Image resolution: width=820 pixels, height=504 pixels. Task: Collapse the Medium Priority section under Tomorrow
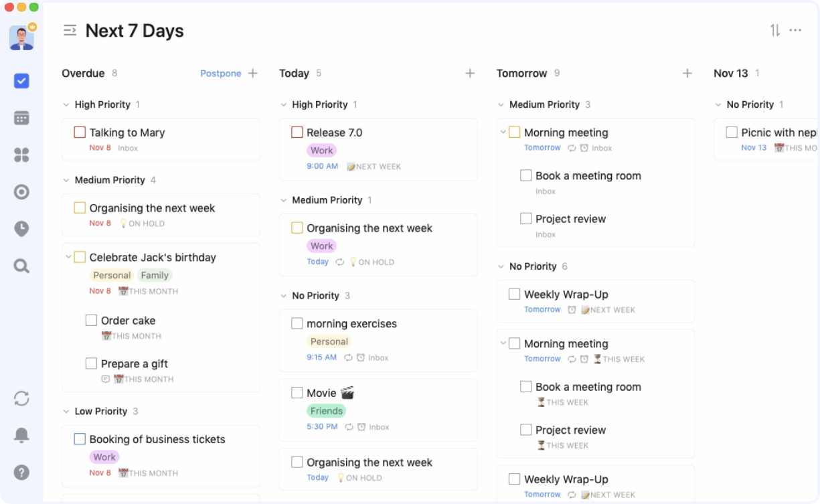tap(501, 104)
